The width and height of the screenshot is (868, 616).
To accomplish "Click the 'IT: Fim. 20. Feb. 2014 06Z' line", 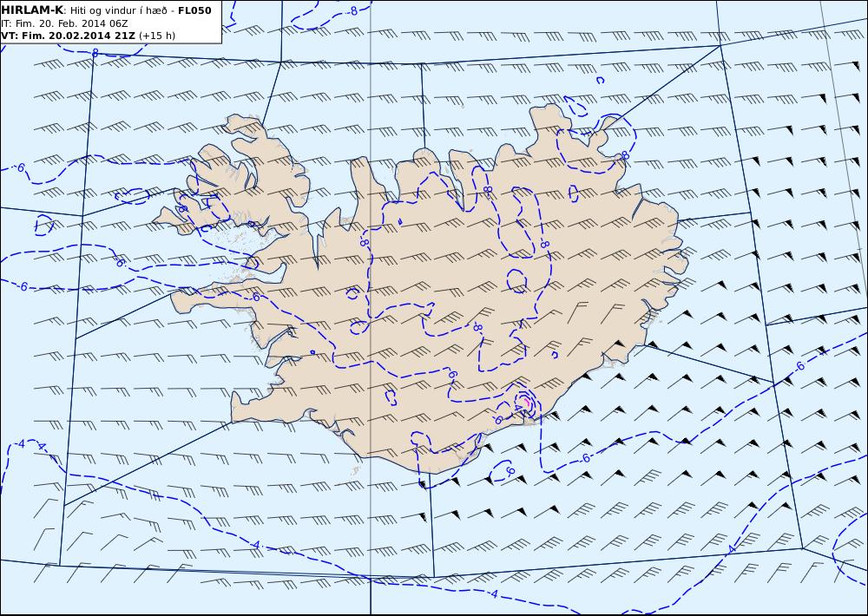I will coord(65,23).
